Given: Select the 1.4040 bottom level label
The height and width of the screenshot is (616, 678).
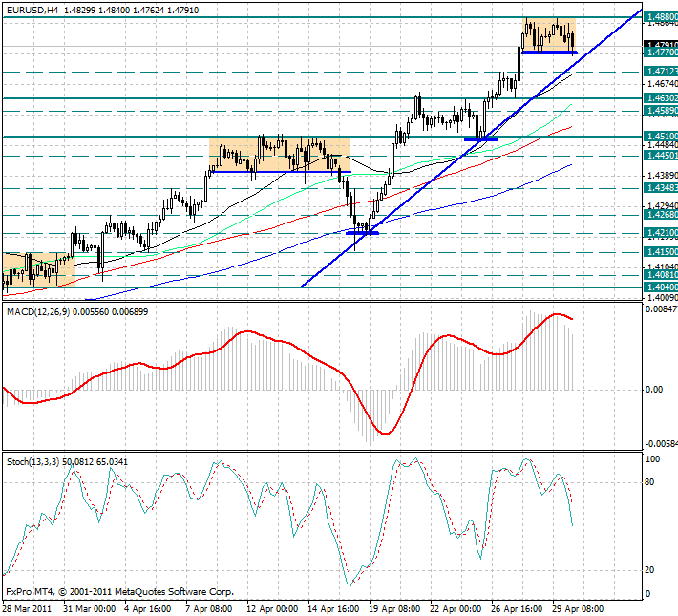Looking at the screenshot, I should (x=660, y=287).
